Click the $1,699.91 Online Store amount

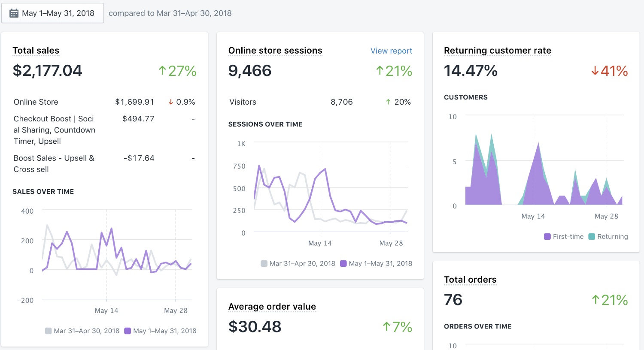(135, 102)
